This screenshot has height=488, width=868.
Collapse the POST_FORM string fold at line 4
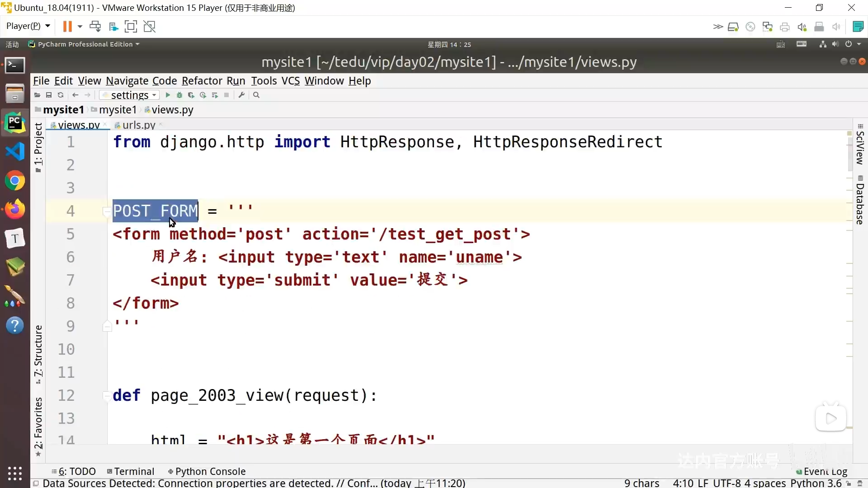pyautogui.click(x=107, y=211)
